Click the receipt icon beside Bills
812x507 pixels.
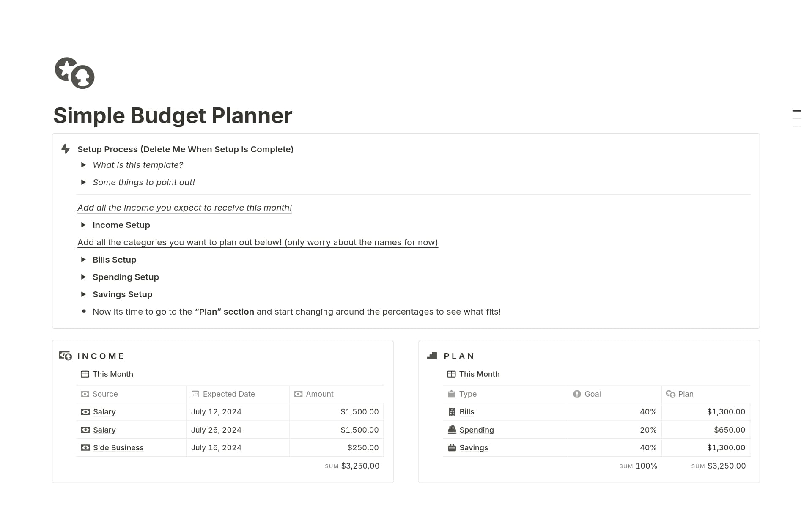click(x=451, y=411)
